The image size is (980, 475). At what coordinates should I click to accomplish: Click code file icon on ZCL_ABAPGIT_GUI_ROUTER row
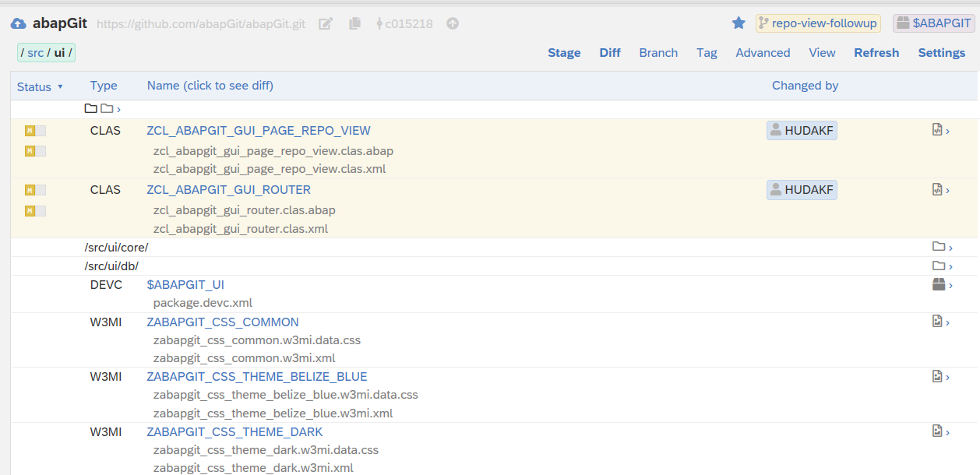(937, 189)
